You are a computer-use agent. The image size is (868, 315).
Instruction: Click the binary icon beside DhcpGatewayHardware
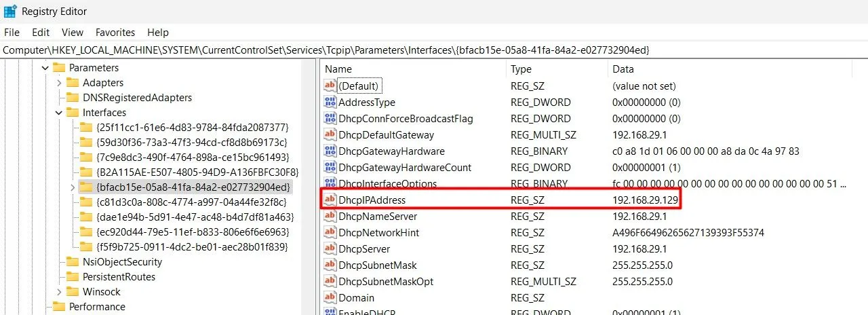330,151
